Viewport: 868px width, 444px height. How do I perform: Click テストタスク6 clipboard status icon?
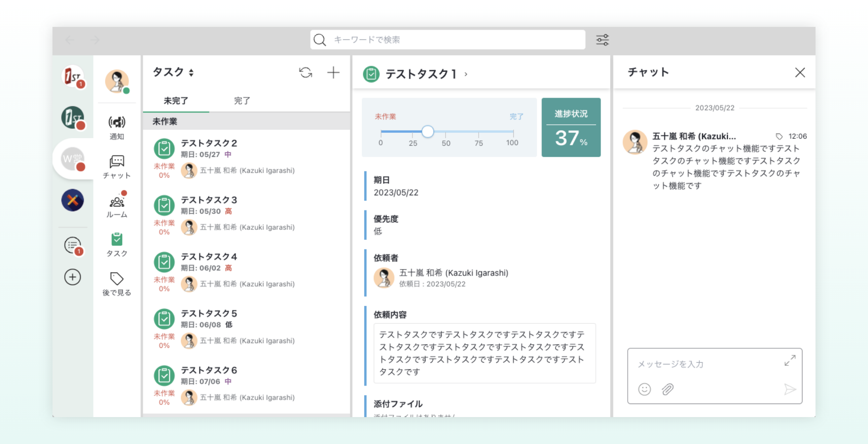tap(164, 376)
